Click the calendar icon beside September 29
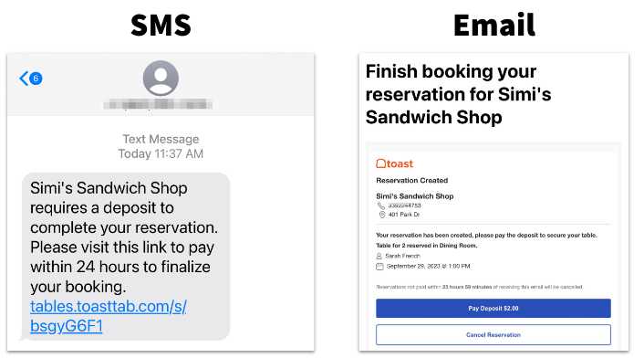644x358 pixels. 379,267
